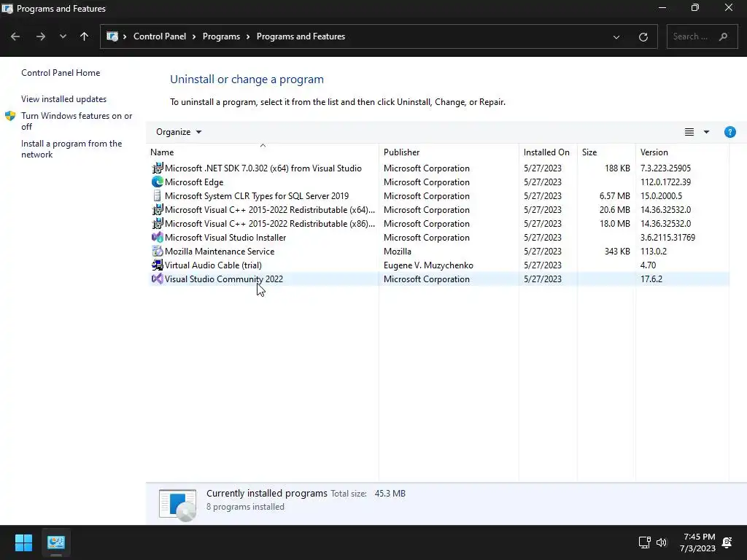Viewport: 747px width, 560px height.
Task: Sort by Installed On column header
Action: 548,152
